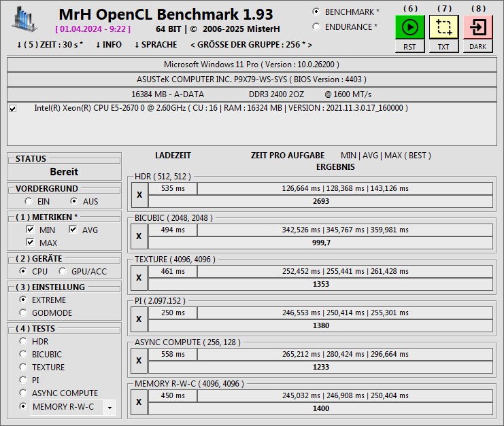This screenshot has height=426, width=504.
Task: Click the MEMORY R-W-C result value 1400
Action: [x=321, y=408]
